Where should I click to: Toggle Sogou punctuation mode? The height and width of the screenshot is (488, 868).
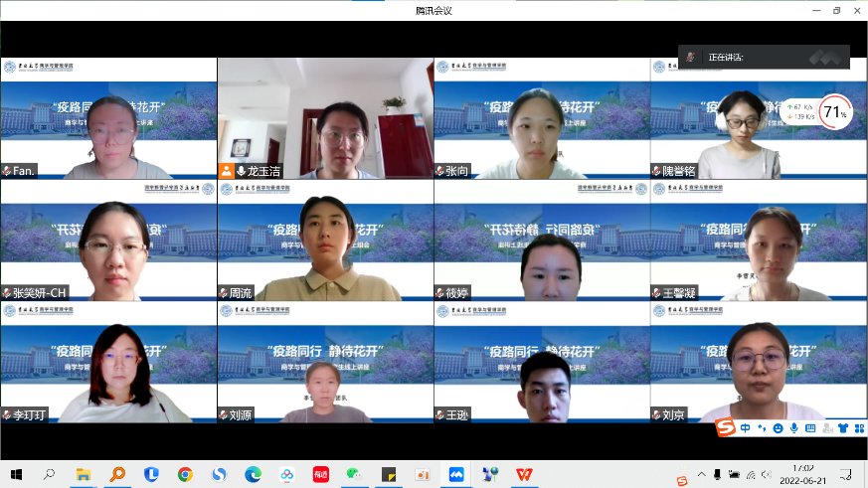coord(762,428)
